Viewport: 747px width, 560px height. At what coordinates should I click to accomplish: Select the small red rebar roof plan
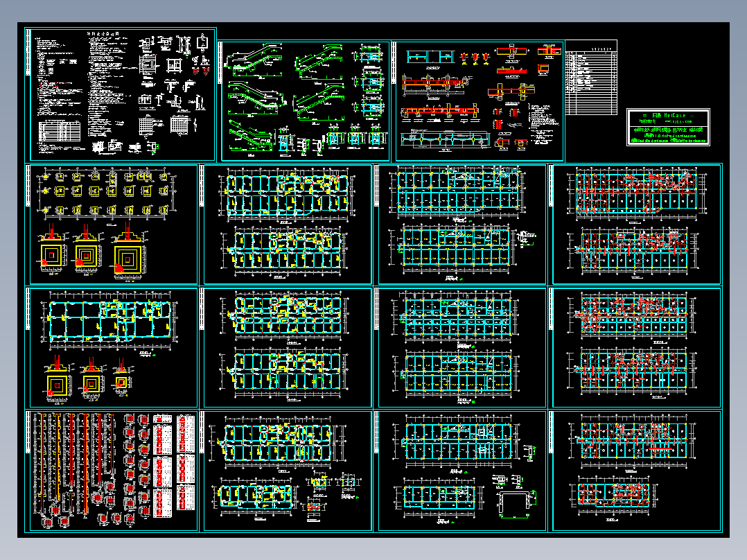tap(613, 497)
